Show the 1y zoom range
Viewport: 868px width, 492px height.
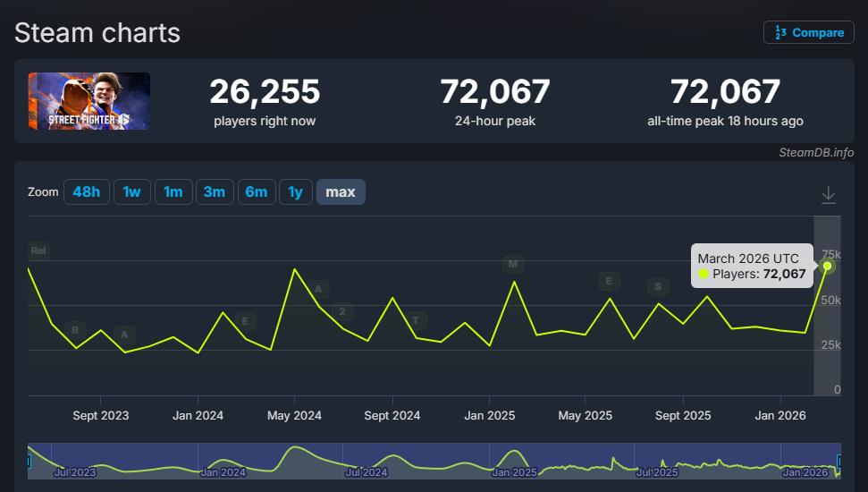click(x=295, y=191)
